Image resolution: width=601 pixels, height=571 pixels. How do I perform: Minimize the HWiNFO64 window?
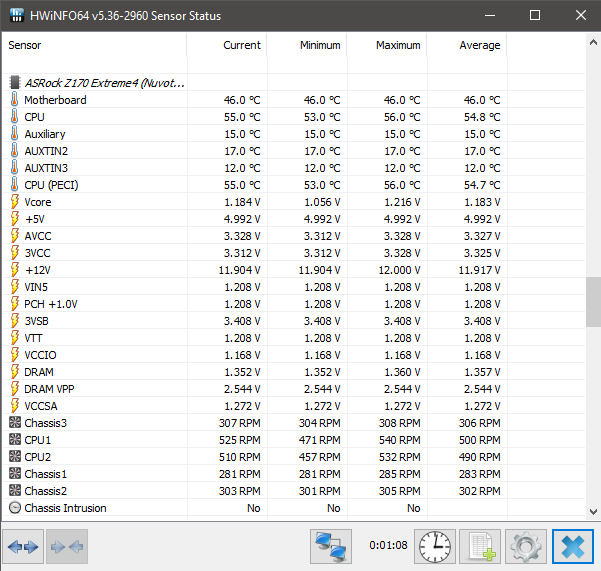pos(489,15)
